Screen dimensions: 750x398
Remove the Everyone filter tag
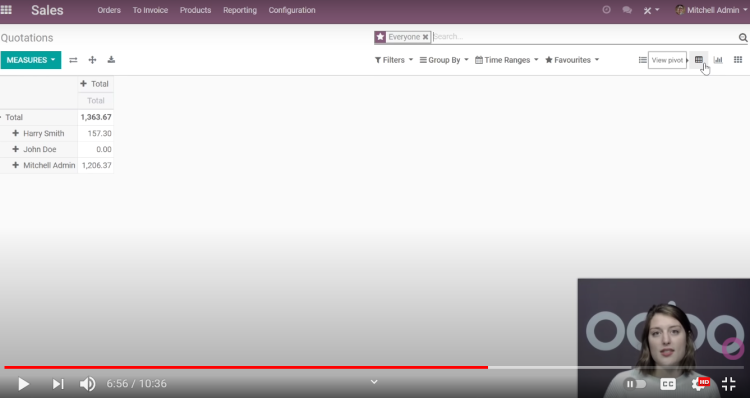[x=425, y=37]
